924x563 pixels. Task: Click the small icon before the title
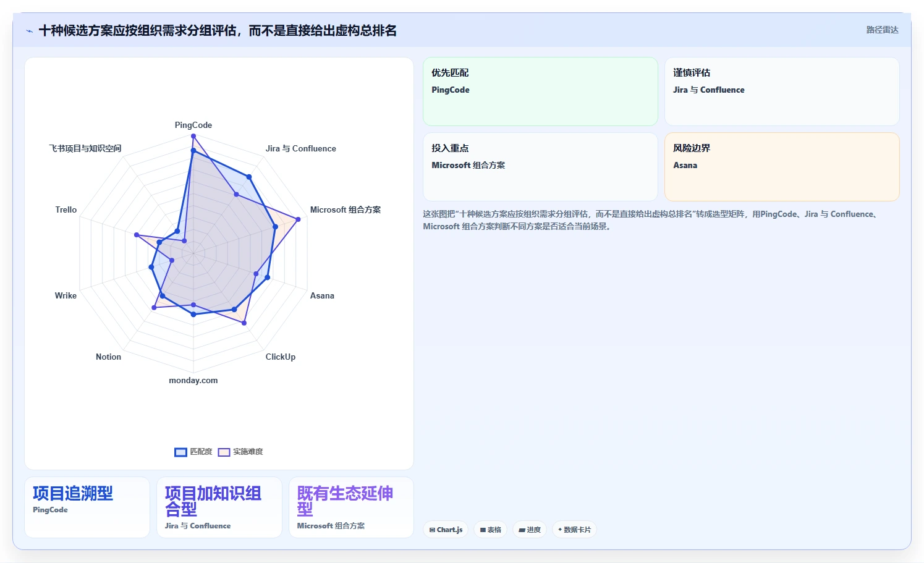29,31
